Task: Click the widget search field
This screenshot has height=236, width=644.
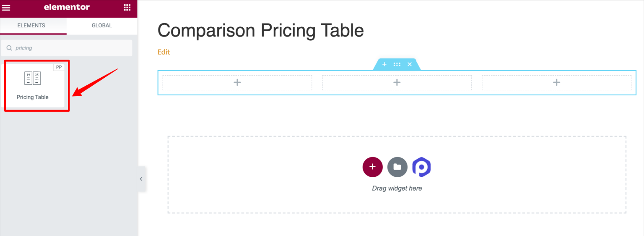Action: click(x=67, y=48)
